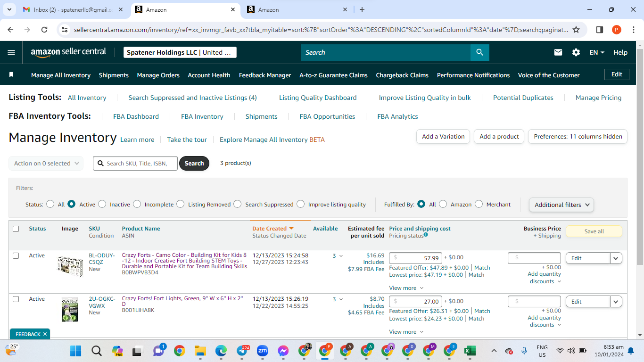Match the Featured Offer $47.89 price
This screenshot has height=362, width=644.
coord(482,268)
